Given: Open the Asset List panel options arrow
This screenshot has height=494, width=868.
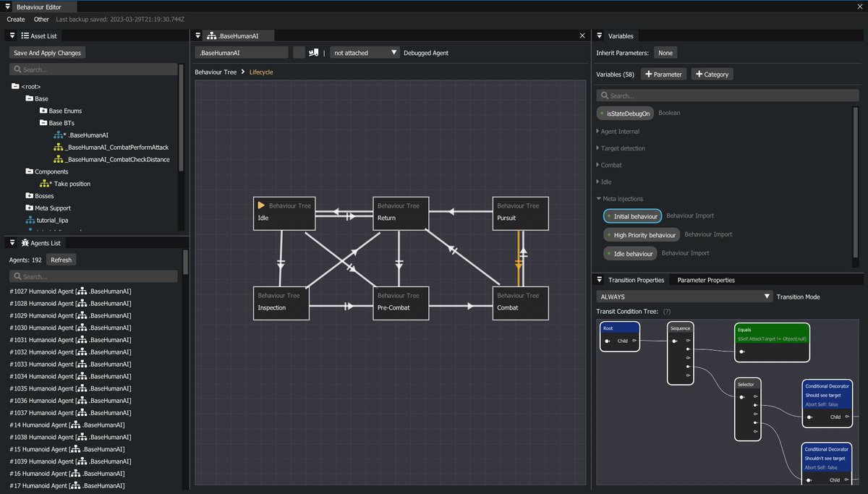Looking at the screenshot, I should (x=12, y=35).
